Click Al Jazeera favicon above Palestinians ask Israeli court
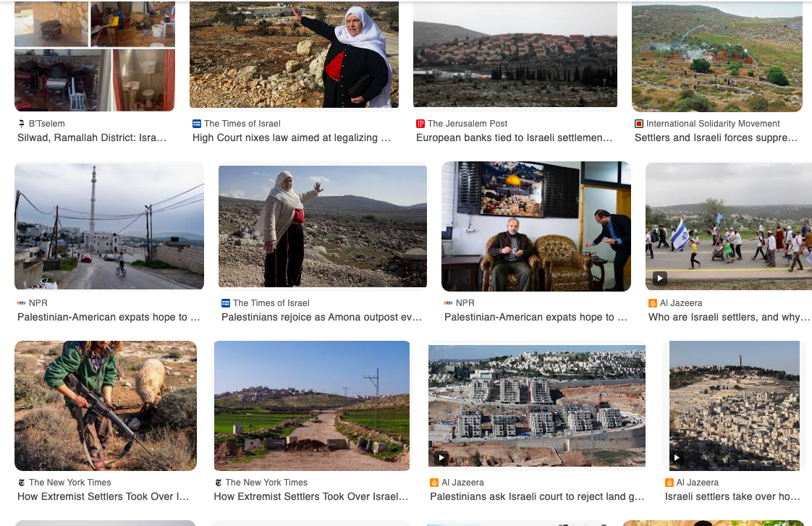This screenshot has height=526, width=812. click(434, 483)
